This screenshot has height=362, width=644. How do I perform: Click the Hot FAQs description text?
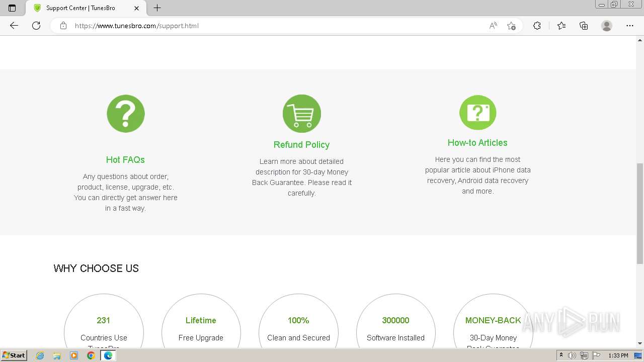tap(125, 193)
